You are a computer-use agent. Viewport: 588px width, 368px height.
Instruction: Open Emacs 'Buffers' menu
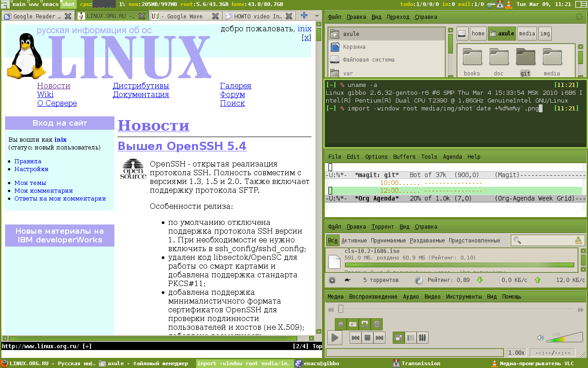point(404,157)
